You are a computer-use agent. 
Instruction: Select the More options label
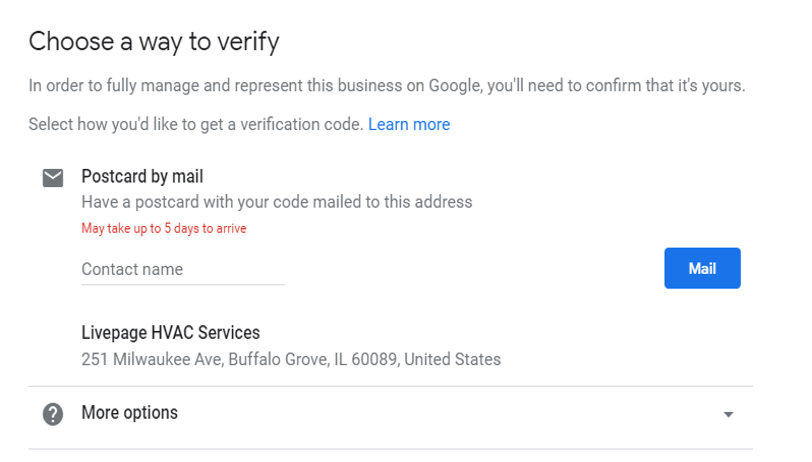129,413
